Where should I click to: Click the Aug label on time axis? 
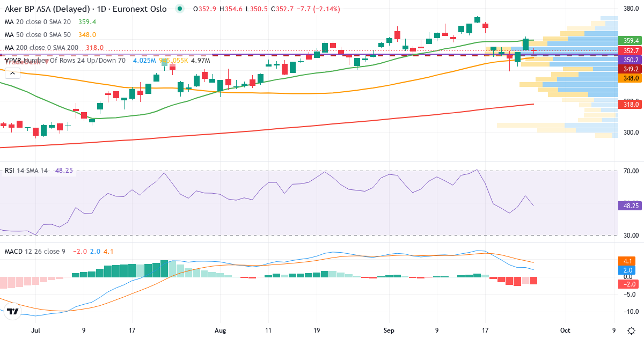(x=220, y=330)
